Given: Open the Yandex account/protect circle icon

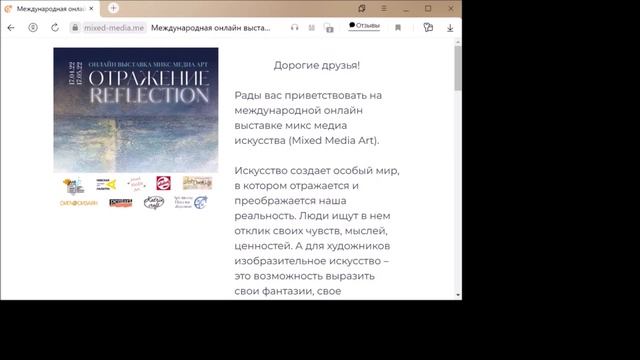Looking at the screenshot, I should click(x=33, y=27).
